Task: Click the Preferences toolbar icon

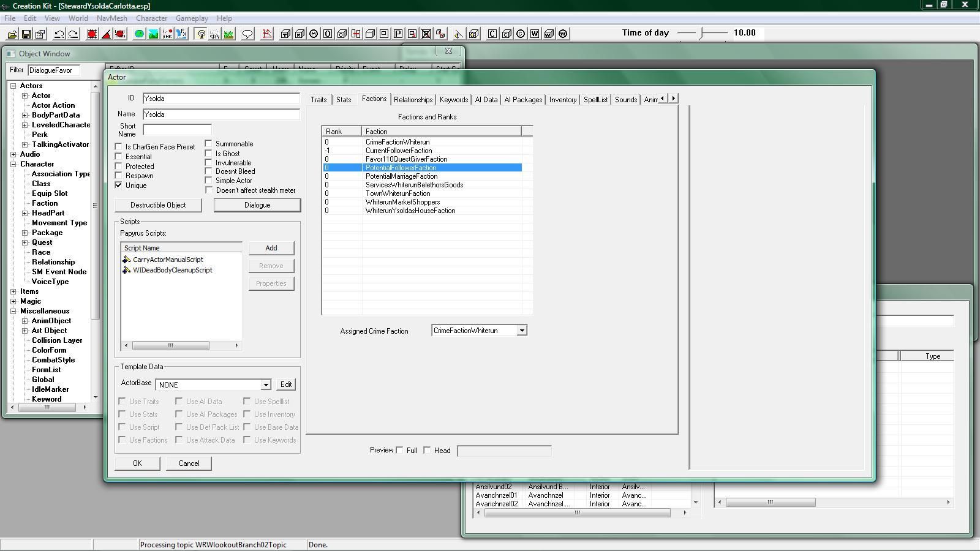Action: click(40, 34)
